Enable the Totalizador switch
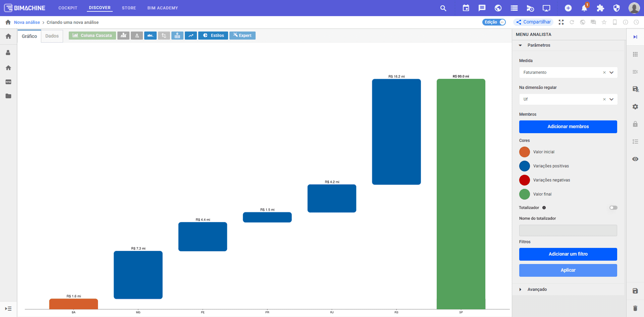Image resolution: width=644 pixels, height=317 pixels. coord(613,208)
